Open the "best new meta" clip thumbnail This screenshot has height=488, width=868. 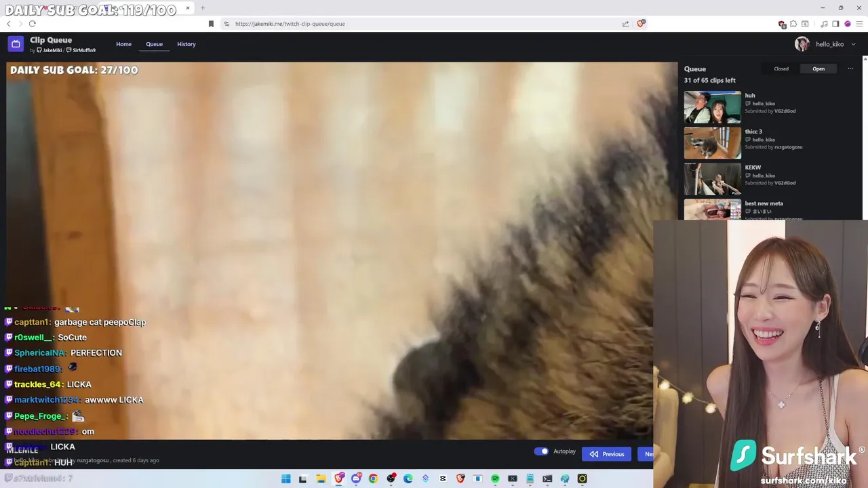pyautogui.click(x=712, y=209)
